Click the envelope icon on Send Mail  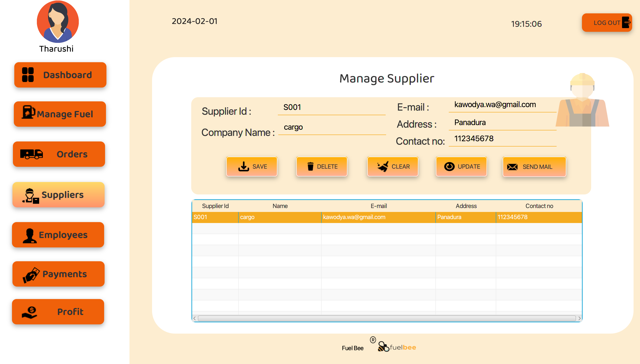pyautogui.click(x=512, y=167)
